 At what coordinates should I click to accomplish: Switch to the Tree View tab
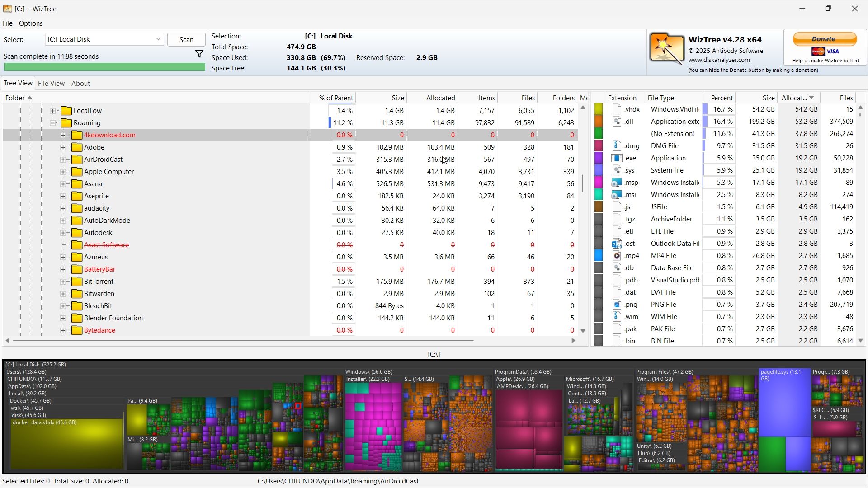[x=18, y=83]
